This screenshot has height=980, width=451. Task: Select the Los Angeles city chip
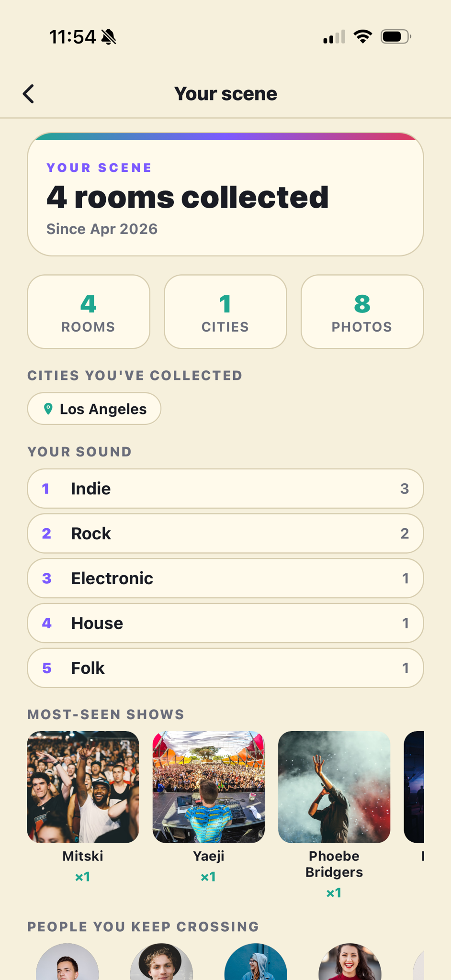pyautogui.click(x=94, y=409)
